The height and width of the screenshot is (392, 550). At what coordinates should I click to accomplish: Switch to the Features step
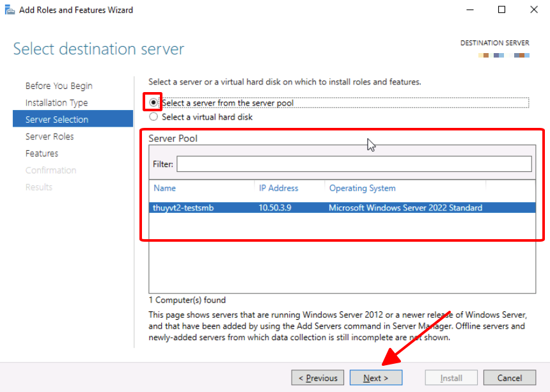click(42, 153)
